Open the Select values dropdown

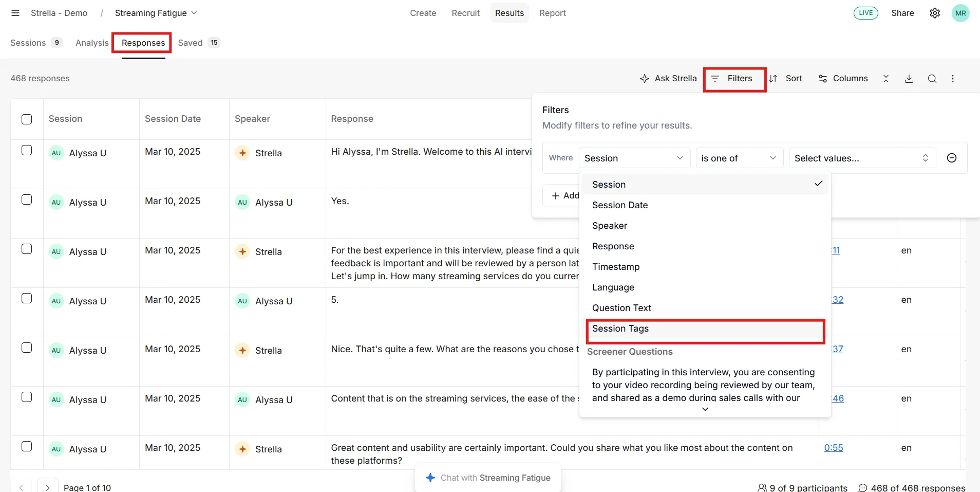click(862, 158)
